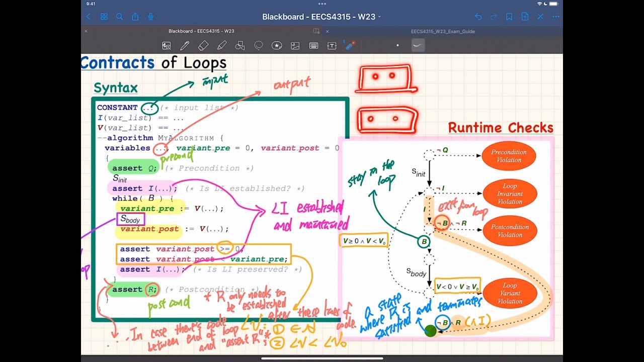Viewport: 644px width, 362px height.
Task: Tap the 'Contracts of Loops' heading
Action: click(154, 63)
